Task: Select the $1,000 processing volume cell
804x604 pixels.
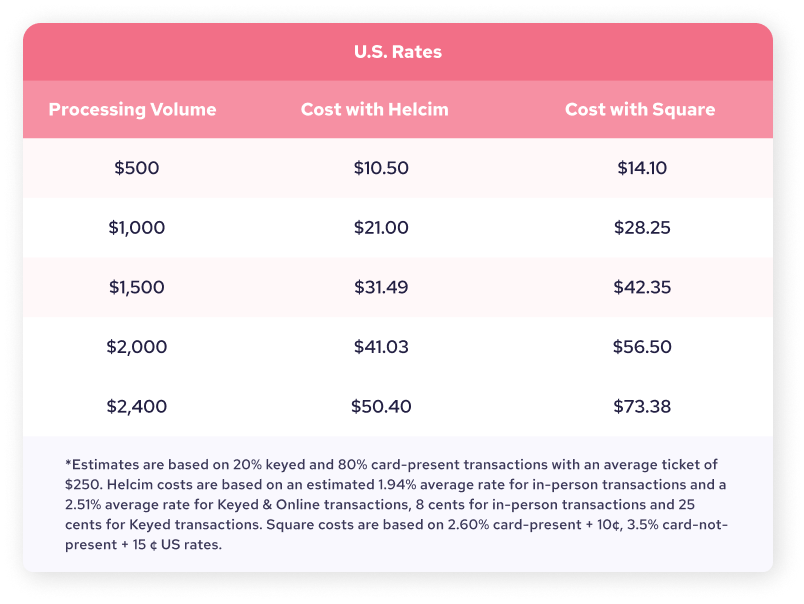Action: tap(136, 228)
